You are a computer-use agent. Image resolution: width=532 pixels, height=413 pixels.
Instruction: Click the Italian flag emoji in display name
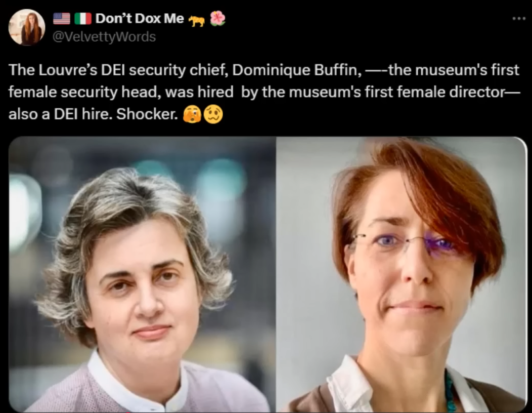[x=83, y=19]
